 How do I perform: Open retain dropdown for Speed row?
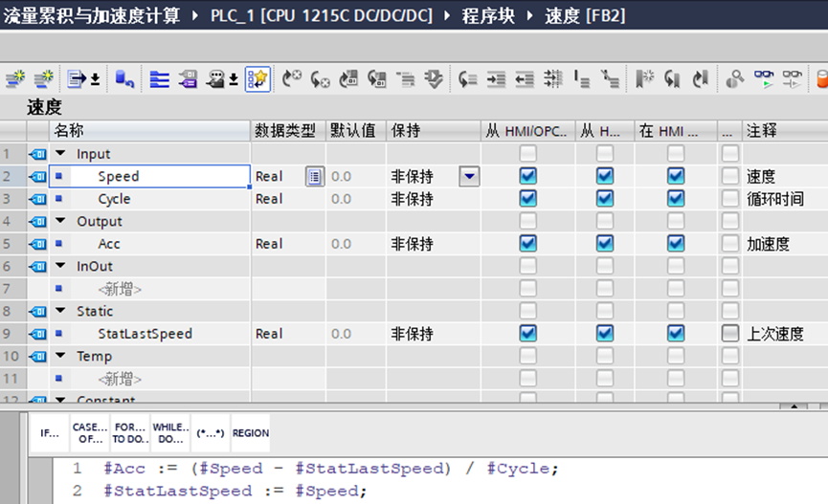pos(469,176)
